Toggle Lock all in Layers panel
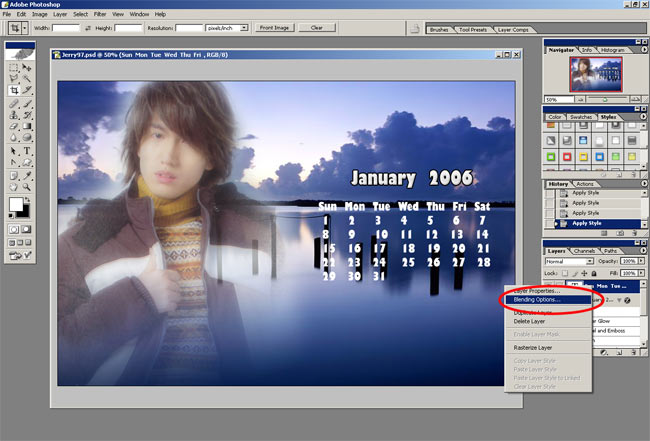 [594, 273]
